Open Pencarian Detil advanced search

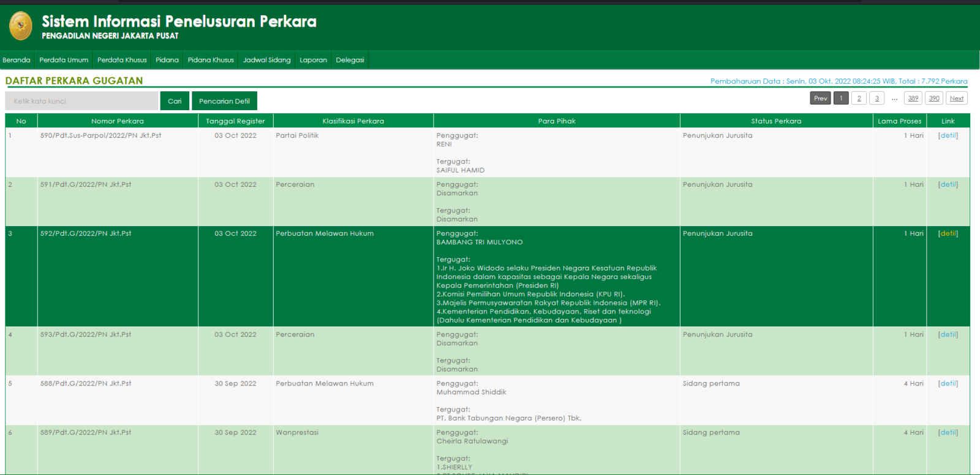[x=224, y=101]
